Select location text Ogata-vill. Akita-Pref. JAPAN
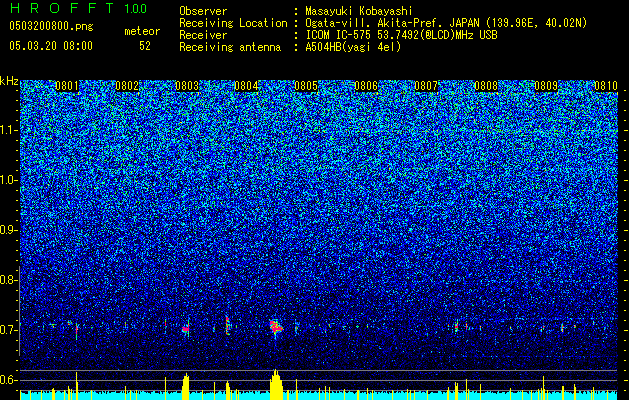The width and height of the screenshot is (629, 400). coord(394,23)
